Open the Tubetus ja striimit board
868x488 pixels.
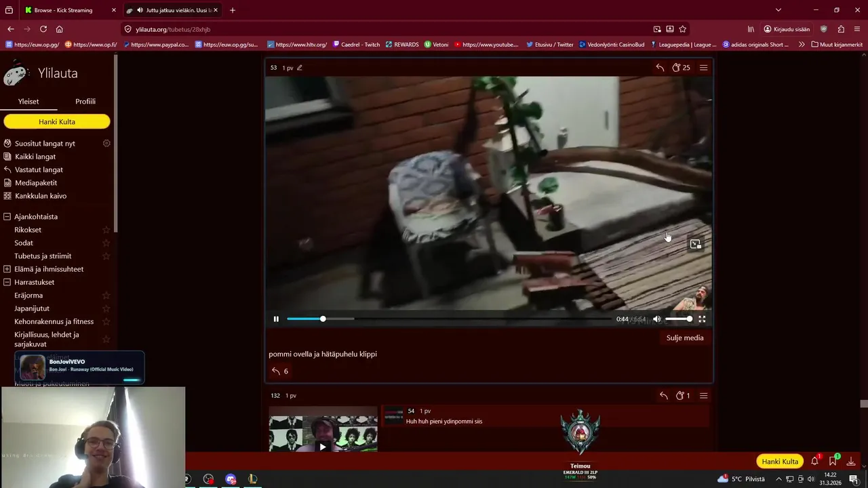(43, 256)
